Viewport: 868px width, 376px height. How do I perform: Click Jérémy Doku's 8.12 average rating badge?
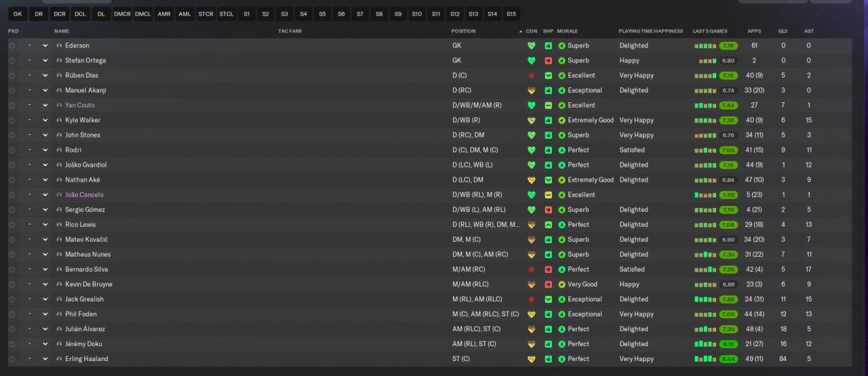[x=729, y=343]
